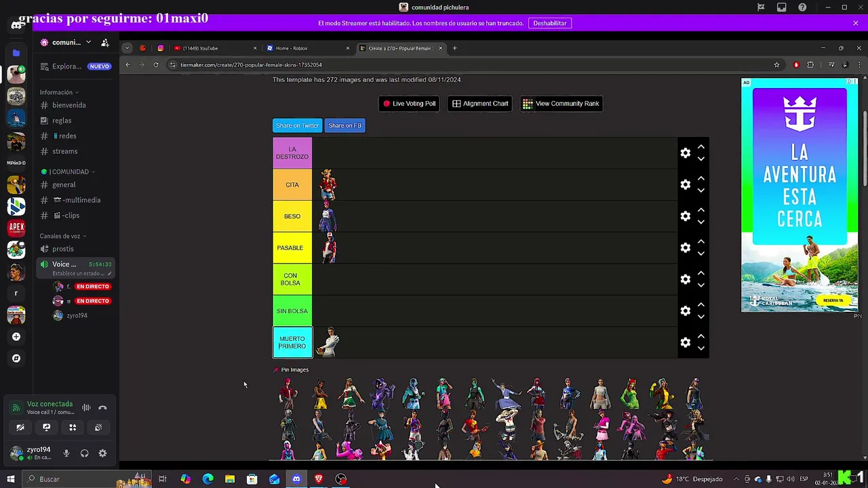
Task: Go back in browser history
Action: click(x=127, y=65)
